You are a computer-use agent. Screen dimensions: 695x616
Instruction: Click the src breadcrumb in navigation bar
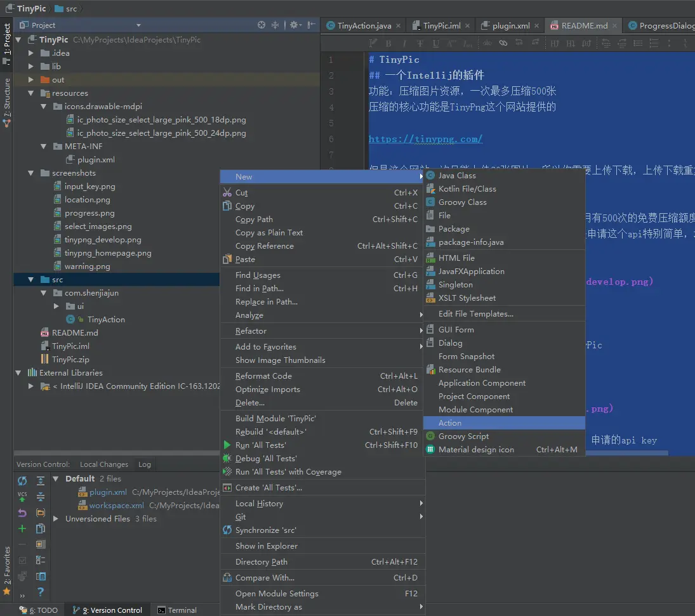click(x=66, y=9)
